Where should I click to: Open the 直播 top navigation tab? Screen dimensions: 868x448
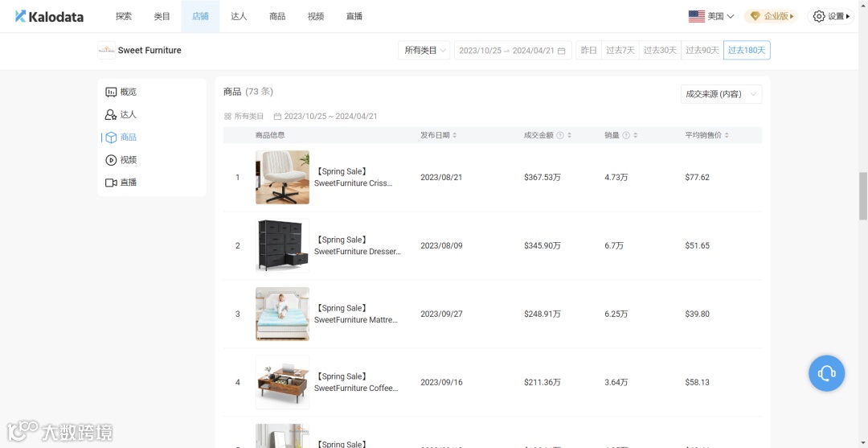tap(354, 17)
